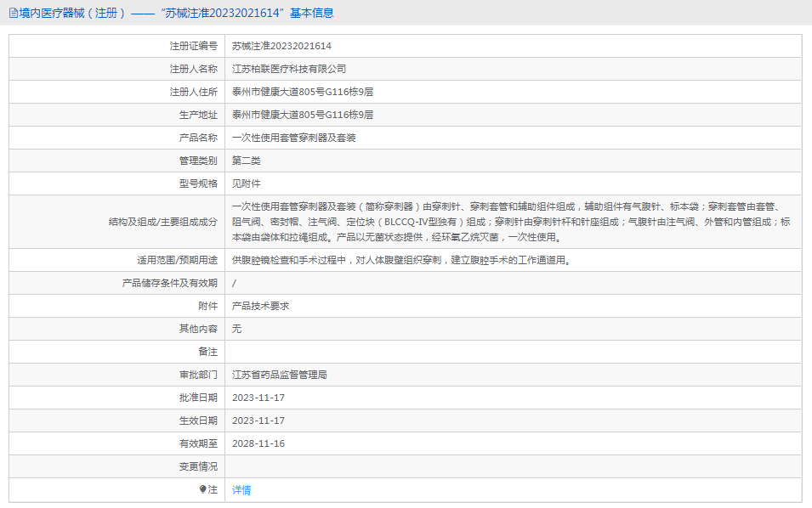Click the 其他内容 label

[x=198, y=329]
